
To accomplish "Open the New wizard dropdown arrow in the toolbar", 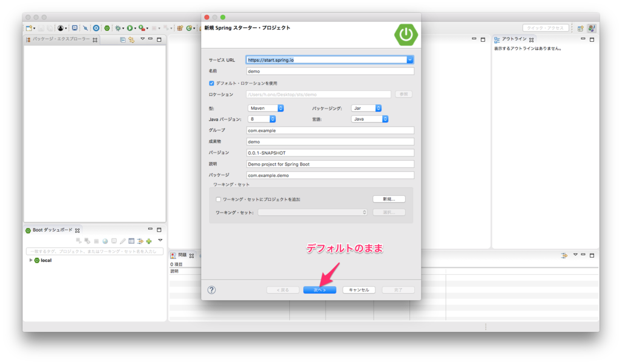I will pos(34,29).
